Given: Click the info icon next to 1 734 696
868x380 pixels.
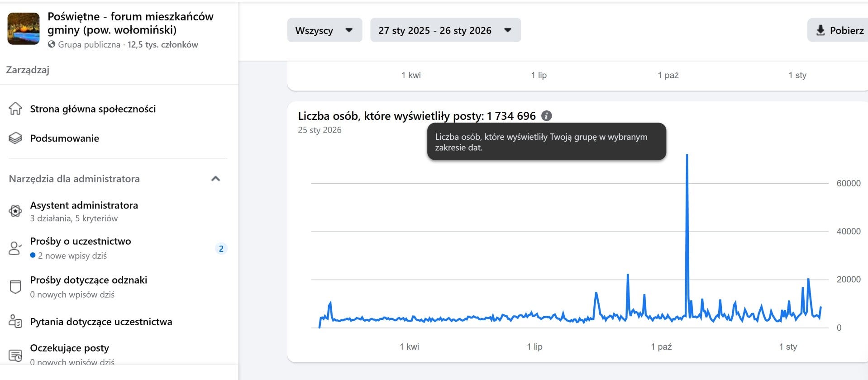Looking at the screenshot, I should pyautogui.click(x=547, y=116).
